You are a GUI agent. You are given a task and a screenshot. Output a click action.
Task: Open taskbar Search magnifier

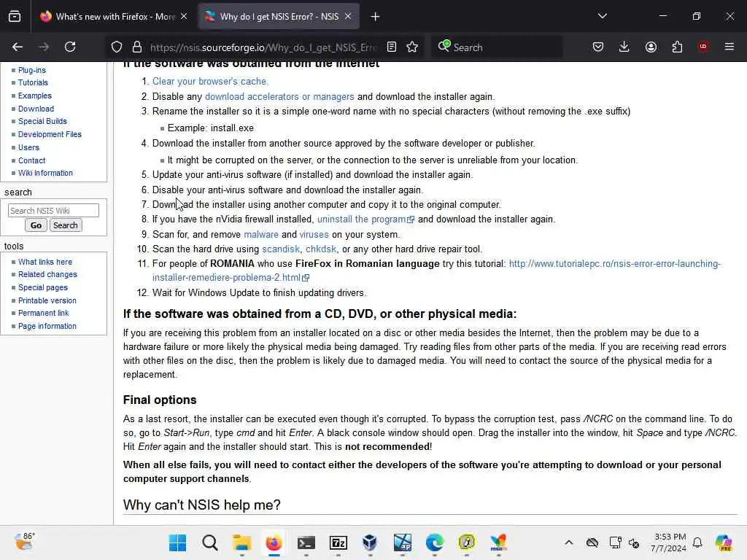(x=209, y=542)
